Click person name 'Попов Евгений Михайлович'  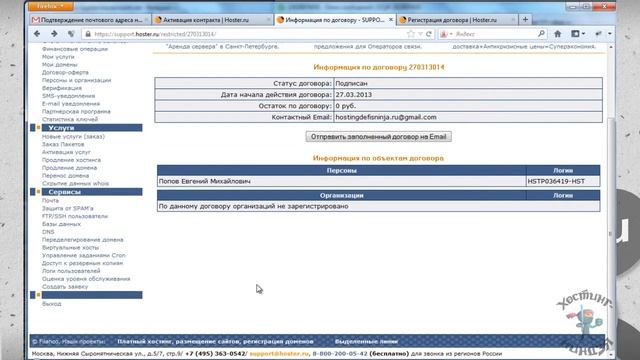[x=204, y=181]
